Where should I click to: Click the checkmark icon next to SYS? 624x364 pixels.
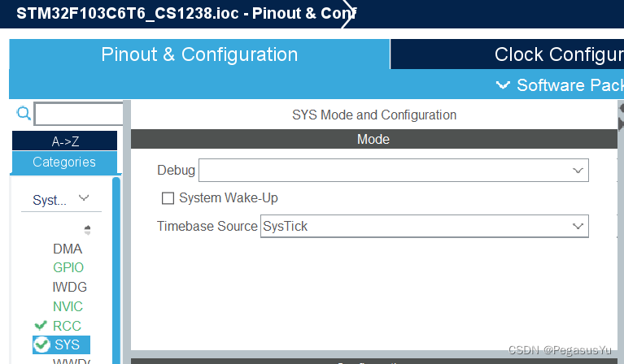(42, 344)
